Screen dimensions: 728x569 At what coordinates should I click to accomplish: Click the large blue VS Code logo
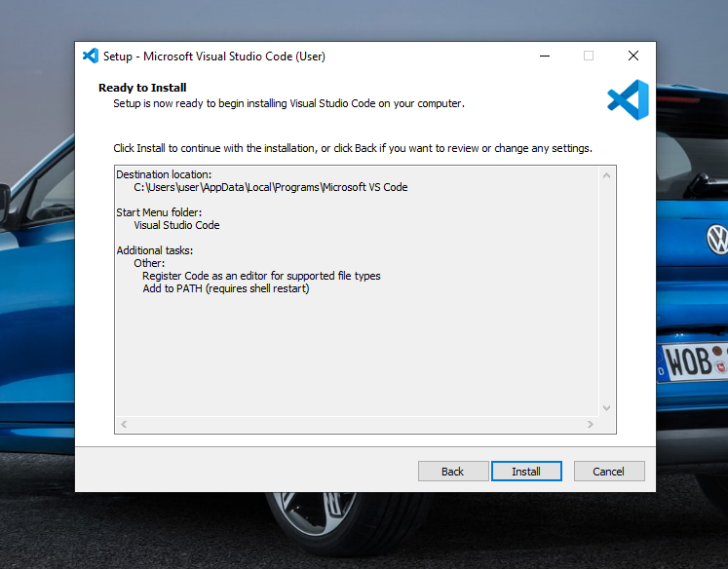pos(628,99)
